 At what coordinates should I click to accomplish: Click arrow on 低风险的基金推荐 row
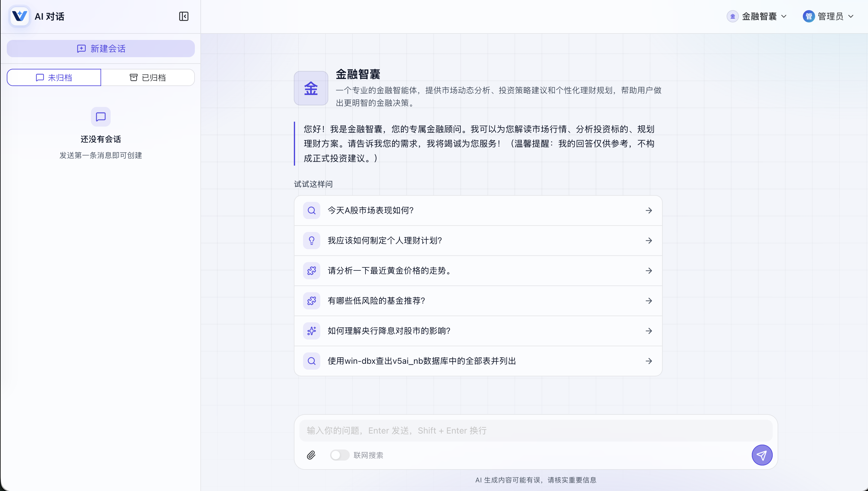648,301
